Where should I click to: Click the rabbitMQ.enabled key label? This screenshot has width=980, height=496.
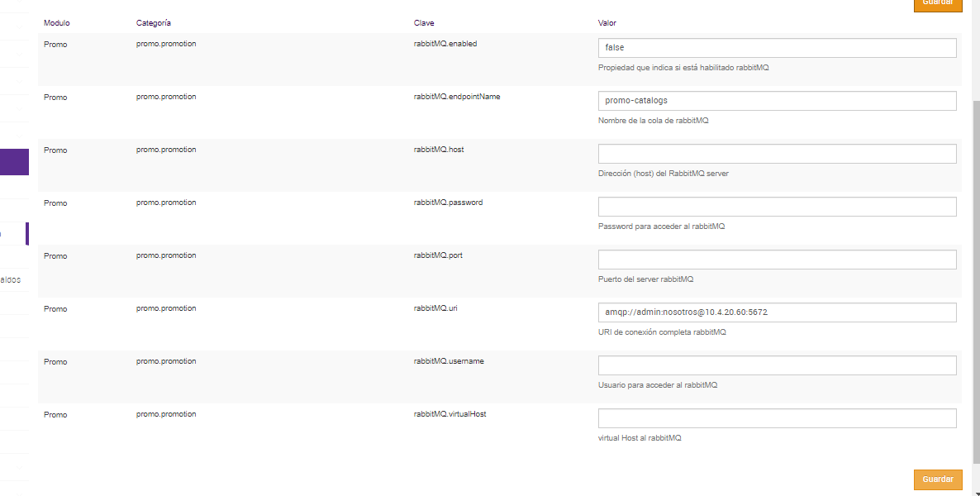(445, 44)
